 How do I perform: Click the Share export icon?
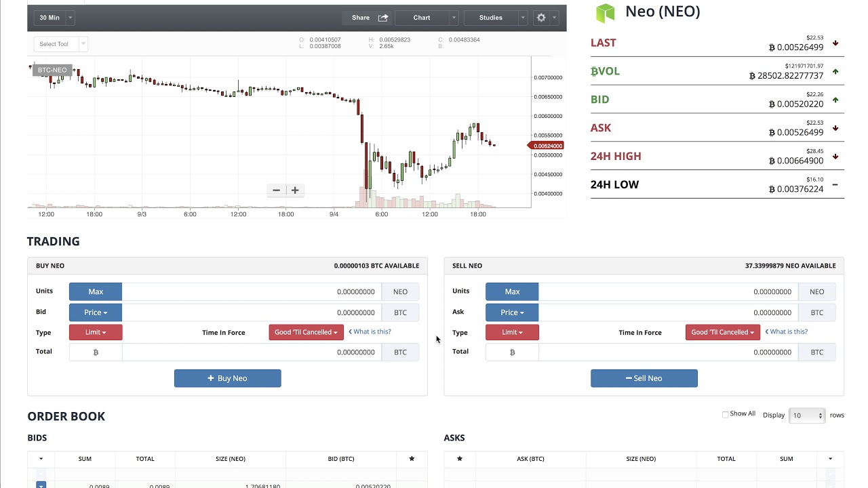click(383, 18)
